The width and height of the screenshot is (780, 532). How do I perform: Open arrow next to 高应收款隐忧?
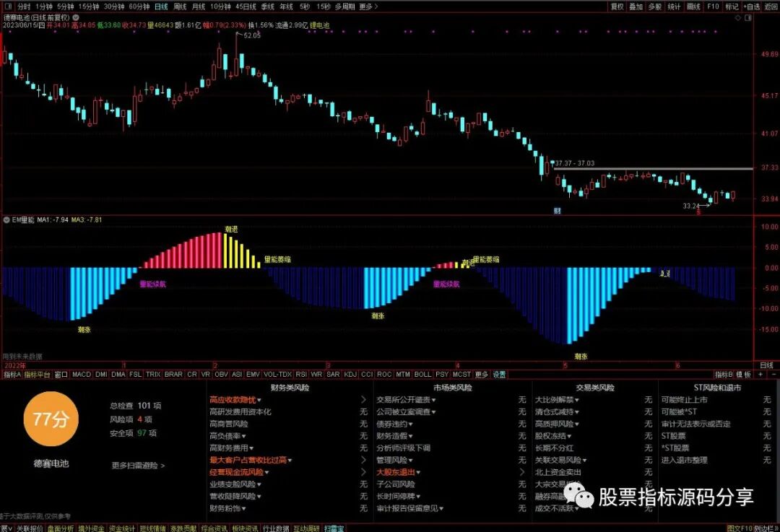[x=363, y=400]
